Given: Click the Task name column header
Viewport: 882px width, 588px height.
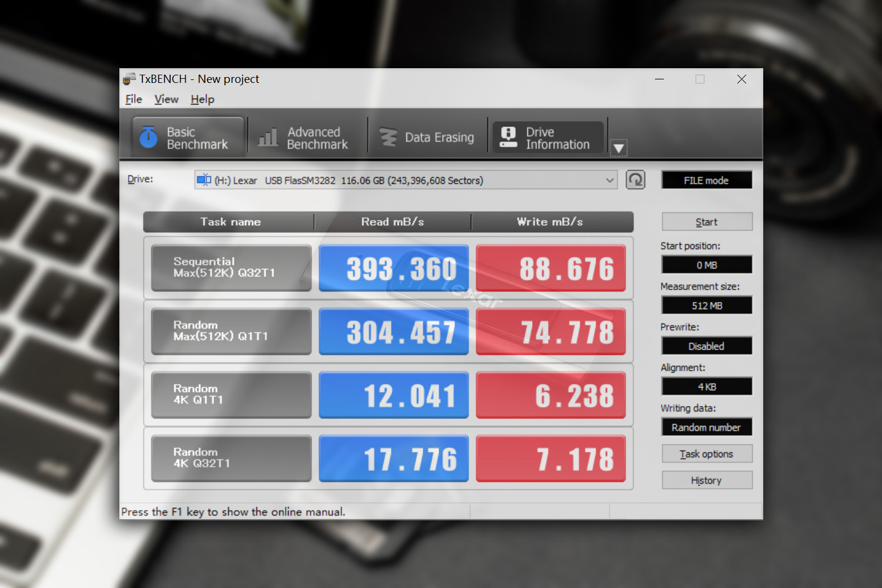Looking at the screenshot, I should 229,222.
